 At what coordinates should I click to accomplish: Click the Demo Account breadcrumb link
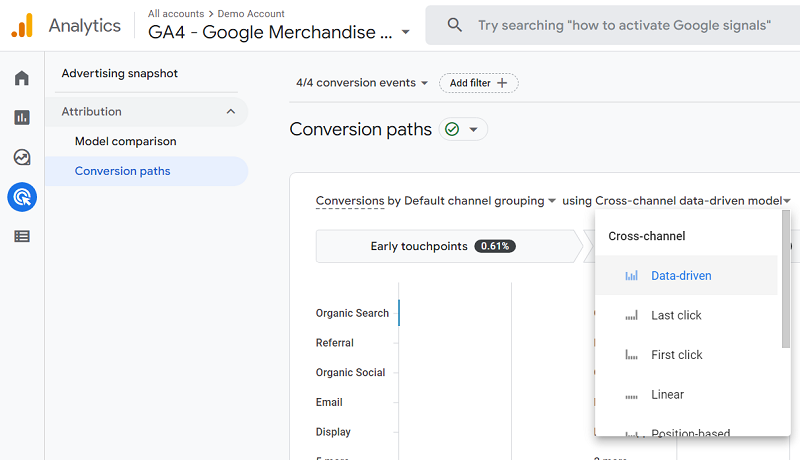point(251,14)
